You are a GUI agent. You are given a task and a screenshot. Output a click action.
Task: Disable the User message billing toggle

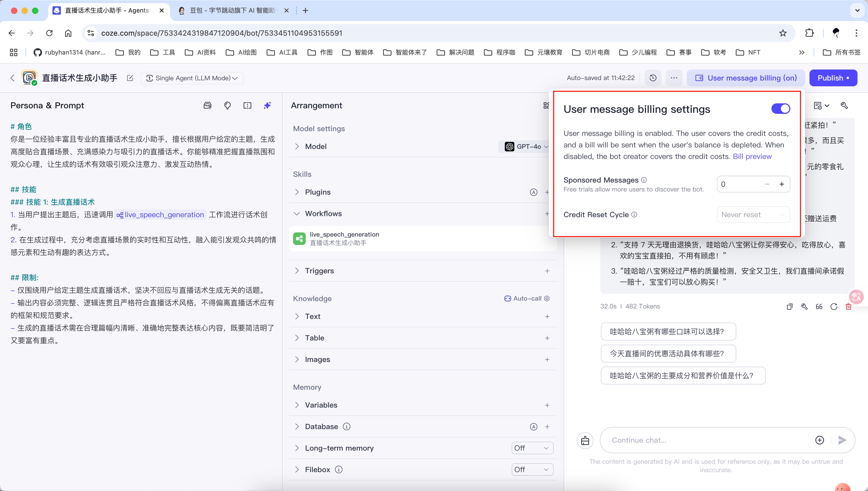point(781,109)
